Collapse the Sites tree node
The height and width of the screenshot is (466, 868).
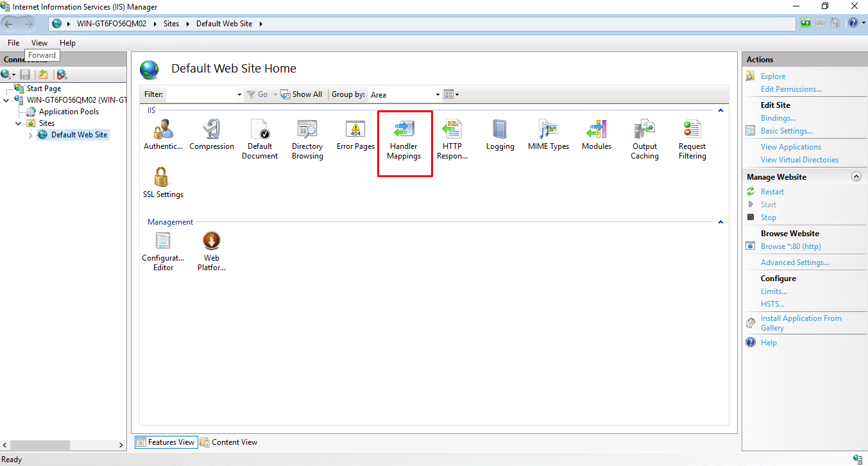coord(18,123)
